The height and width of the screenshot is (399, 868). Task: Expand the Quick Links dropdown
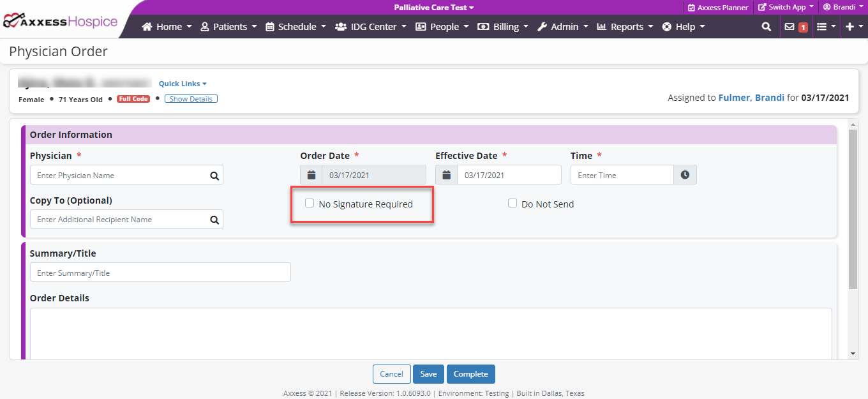pyautogui.click(x=183, y=84)
